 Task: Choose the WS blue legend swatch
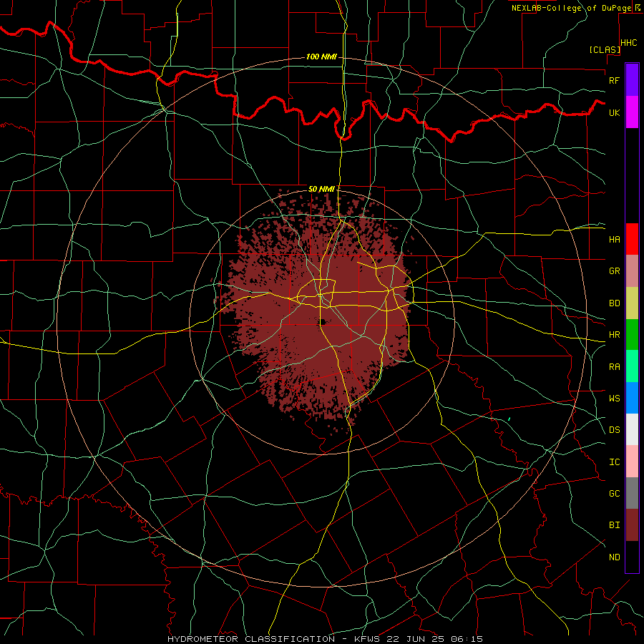click(x=632, y=398)
